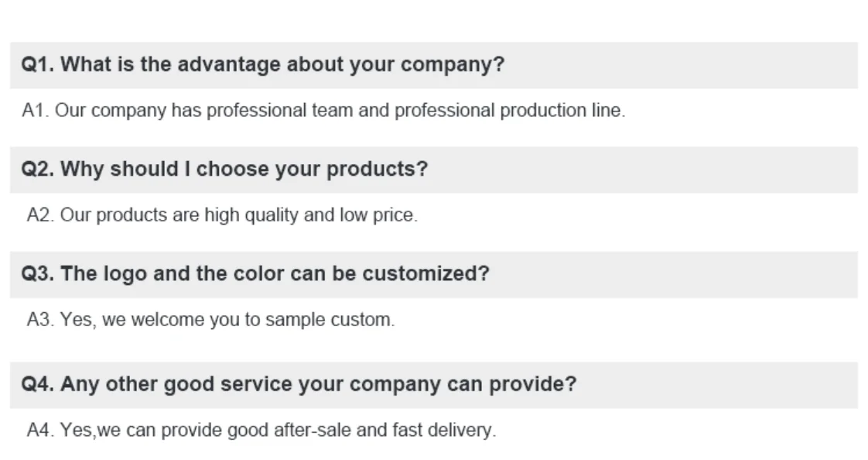Click the 'Q2.' label in second header
The width and height of the screenshot is (868, 460).
[x=38, y=170]
